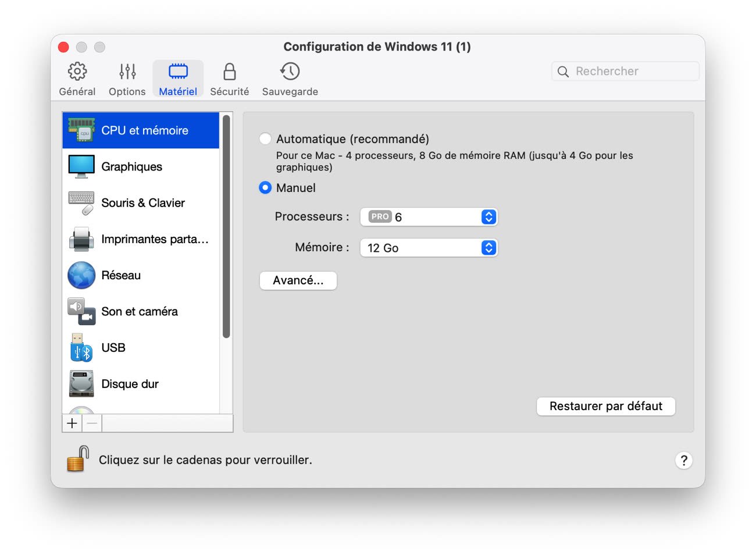Select the USB Bluetooth icon

pos(81,348)
